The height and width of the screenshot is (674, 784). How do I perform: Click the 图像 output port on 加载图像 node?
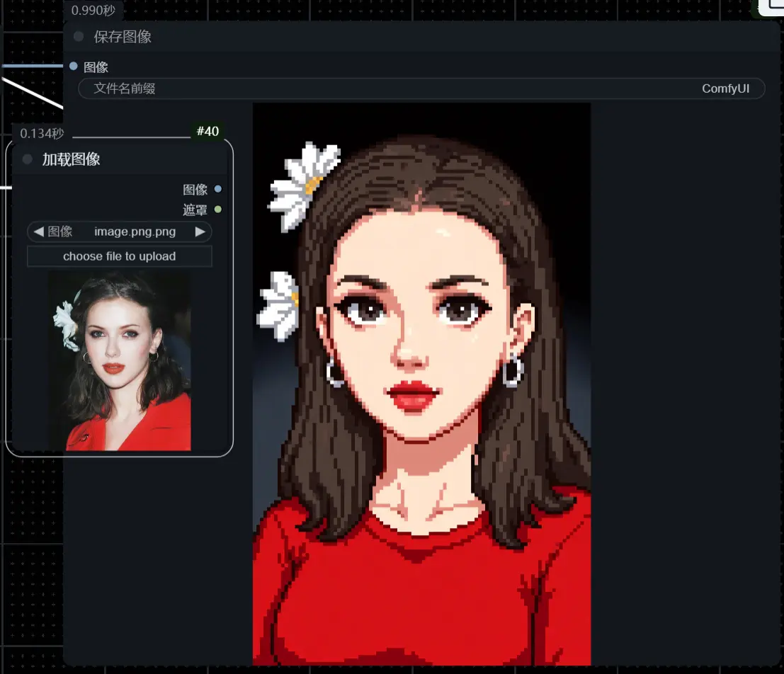[x=218, y=189]
